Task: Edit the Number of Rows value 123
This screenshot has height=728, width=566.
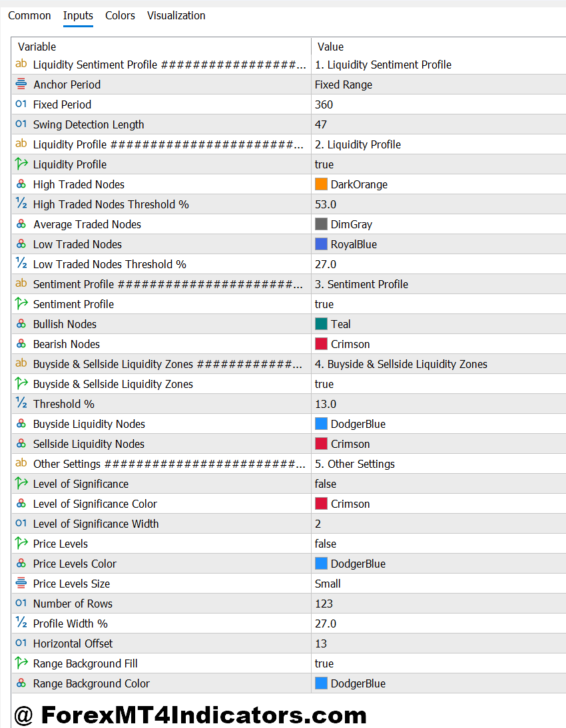Action: [324, 604]
